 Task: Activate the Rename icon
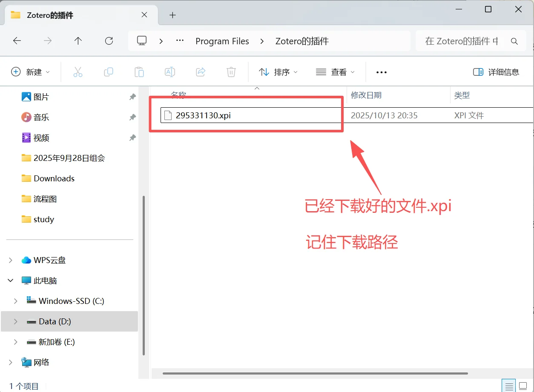pyautogui.click(x=169, y=72)
